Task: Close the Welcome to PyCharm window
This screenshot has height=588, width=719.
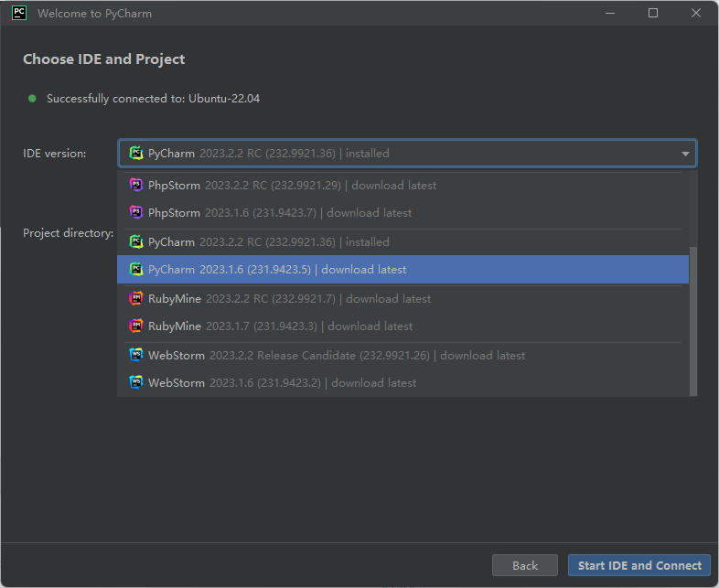Action: click(x=696, y=13)
